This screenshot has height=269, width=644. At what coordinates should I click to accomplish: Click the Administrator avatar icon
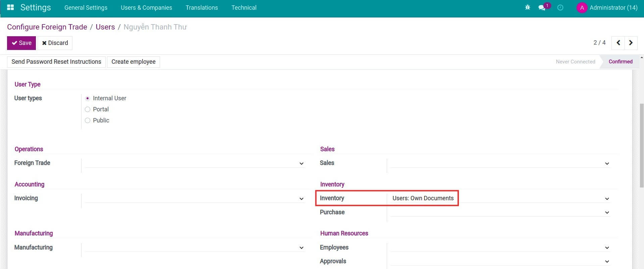(x=582, y=8)
